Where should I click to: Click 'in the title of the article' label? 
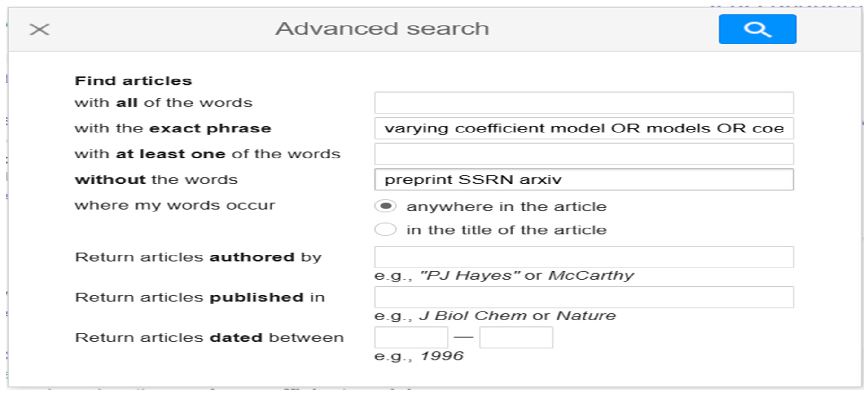pos(506,230)
